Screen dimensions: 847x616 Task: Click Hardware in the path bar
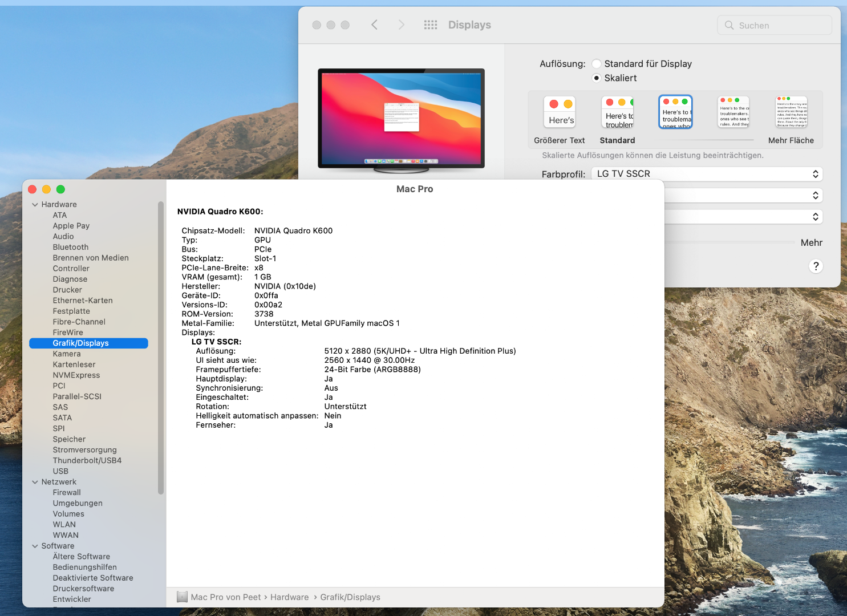[289, 597]
